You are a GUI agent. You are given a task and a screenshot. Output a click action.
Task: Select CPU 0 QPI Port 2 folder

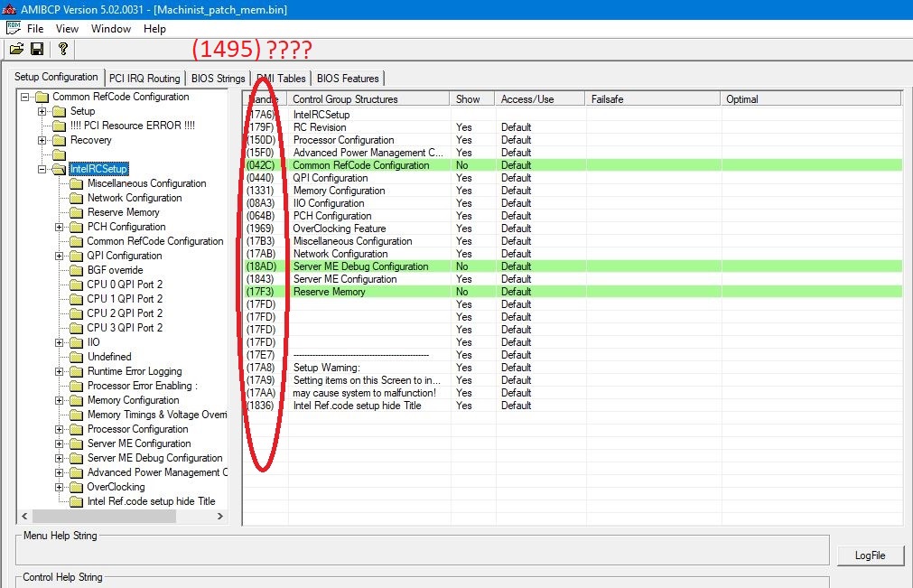(125, 285)
